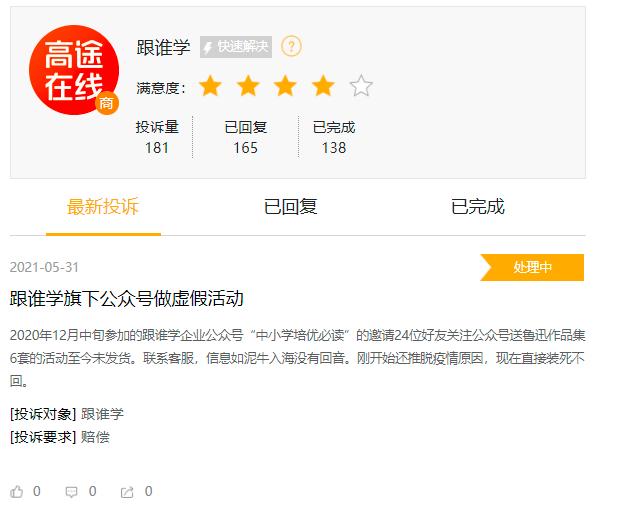The height and width of the screenshot is (506, 626).
Task: Click the first satisfaction star
Action: click(210, 86)
